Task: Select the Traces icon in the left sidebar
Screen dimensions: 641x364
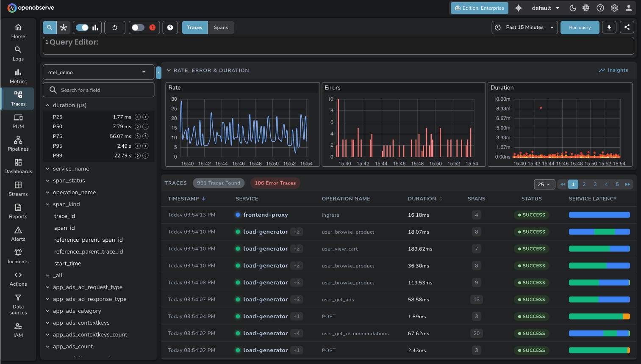Action: click(18, 98)
